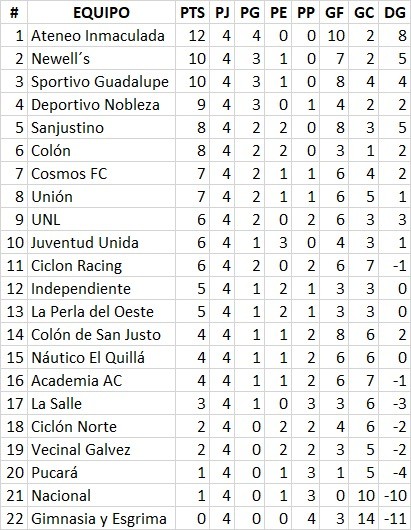The height and width of the screenshot is (530, 411).
Task: Select the Sportivo Guadalupe cell
Action: pos(101,81)
